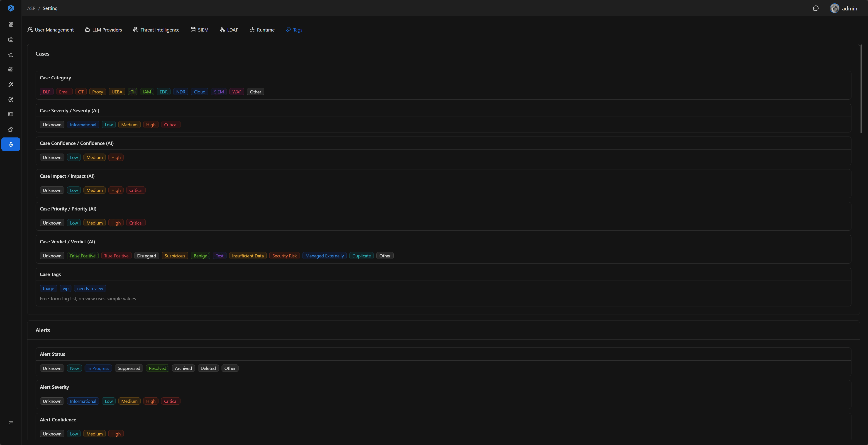The height and width of the screenshot is (445, 868).
Task: Select the Managed Externally verdict tag
Action: click(x=324, y=256)
